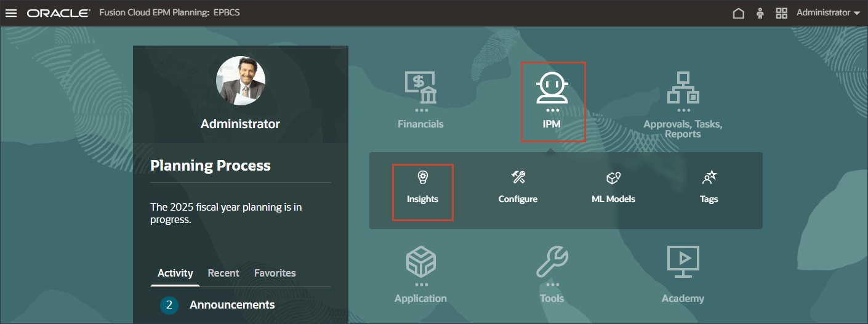Click the Configure label
This screenshot has height=324, width=868.
click(x=518, y=199)
